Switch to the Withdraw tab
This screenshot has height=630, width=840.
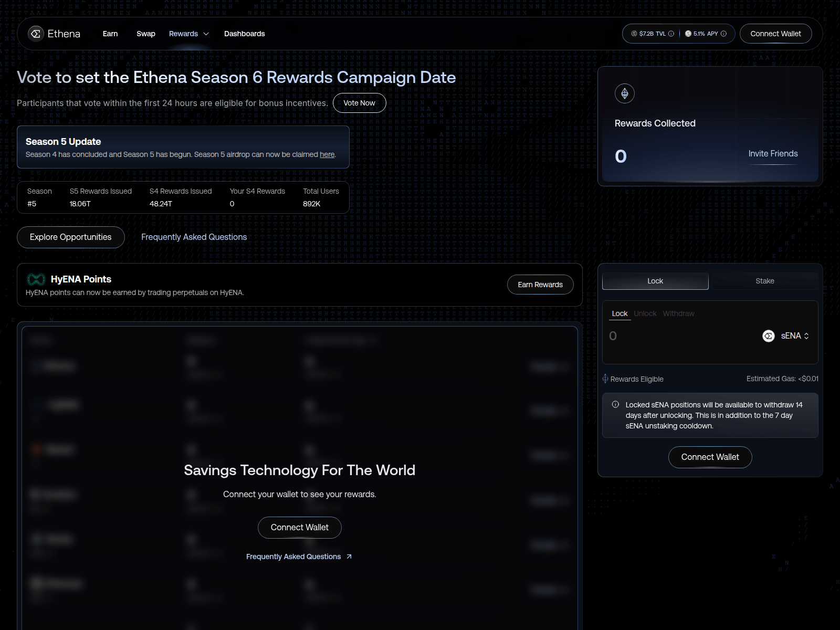(x=678, y=313)
